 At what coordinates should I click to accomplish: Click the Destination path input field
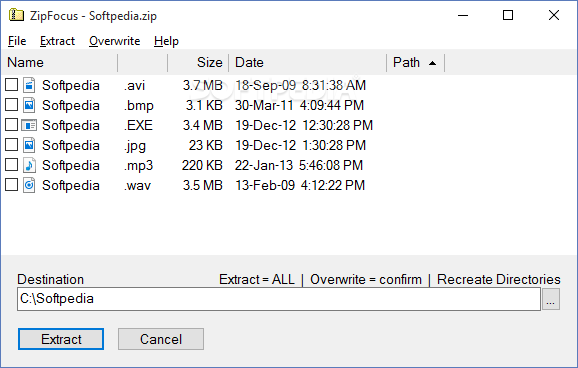coord(279,299)
